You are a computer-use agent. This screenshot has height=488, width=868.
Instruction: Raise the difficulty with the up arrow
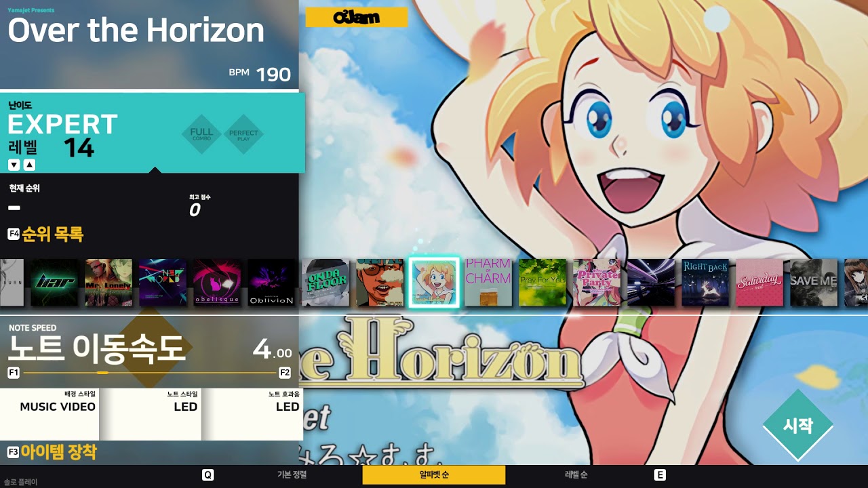(x=29, y=165)
